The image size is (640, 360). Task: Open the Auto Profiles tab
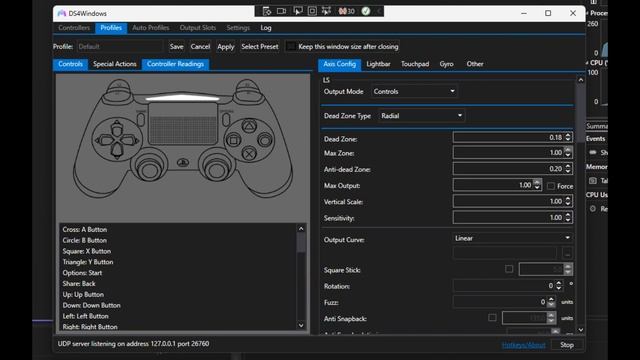[151, 28]
